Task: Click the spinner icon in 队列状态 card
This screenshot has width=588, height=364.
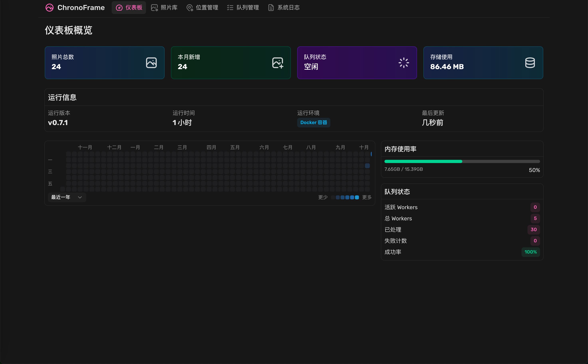Action: pos(404,63)
